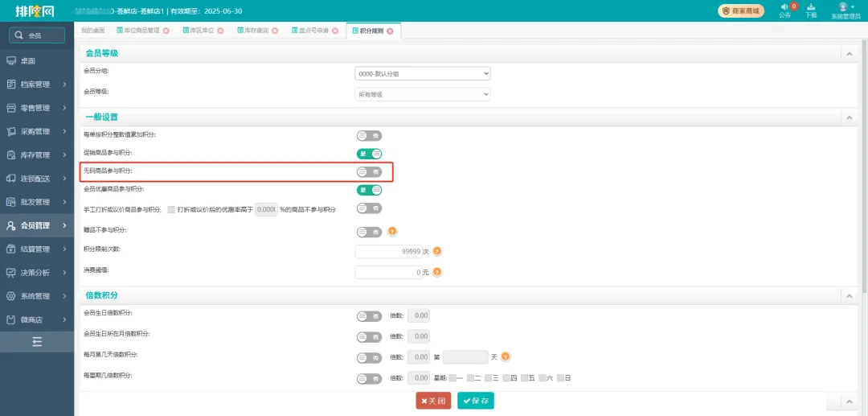Screen dimensions: 868x416
Task: Expand 会员管理 in the sidebar
Action: coord(37,225)
